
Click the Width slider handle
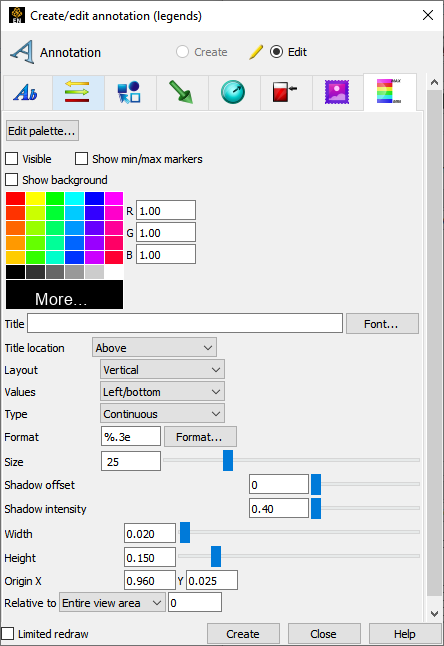coord(185,532)
